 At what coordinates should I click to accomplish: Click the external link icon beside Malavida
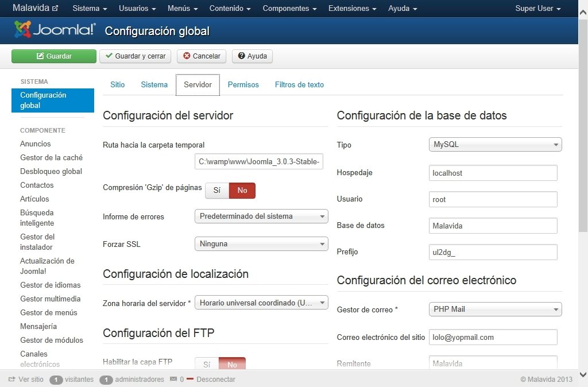pos(55,8)
